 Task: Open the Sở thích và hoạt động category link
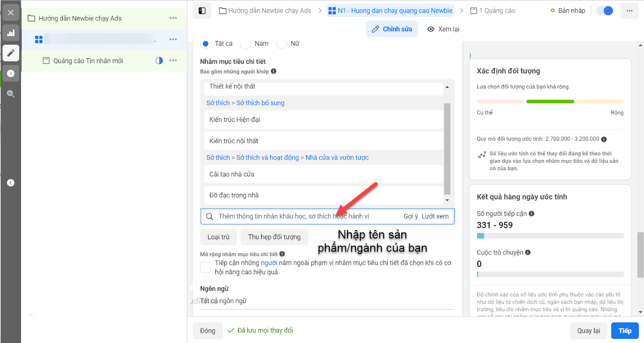pyautogui.click(x=268, y=158)
